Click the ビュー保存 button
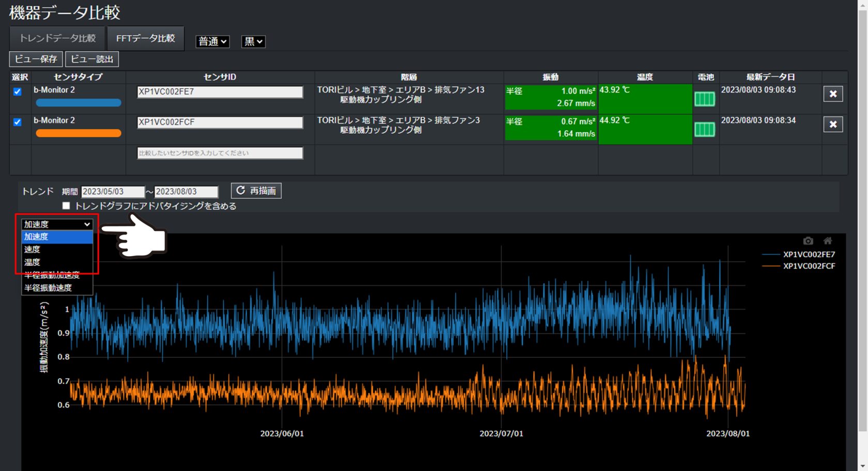This screenshot has width=868, height=471. coord(36,59)
